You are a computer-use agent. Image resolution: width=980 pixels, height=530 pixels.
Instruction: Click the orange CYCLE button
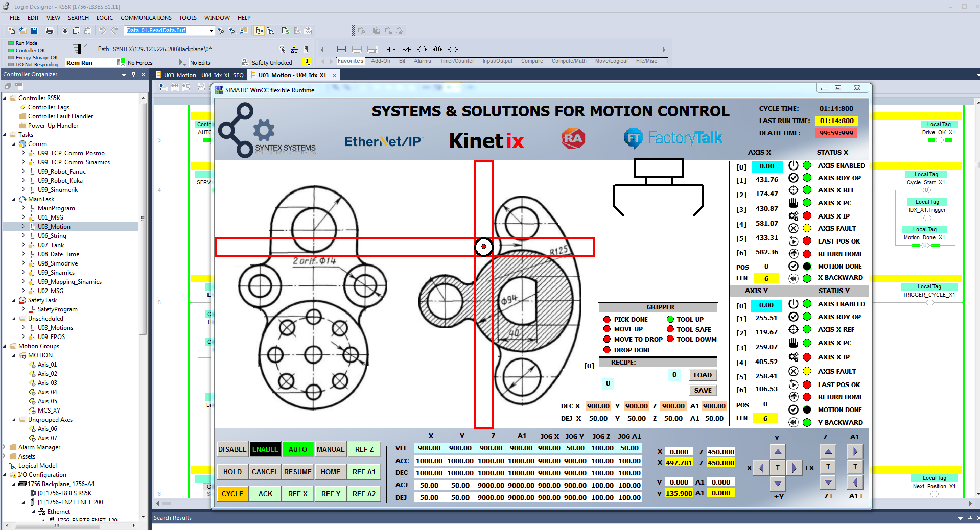(x=232, y=494)
